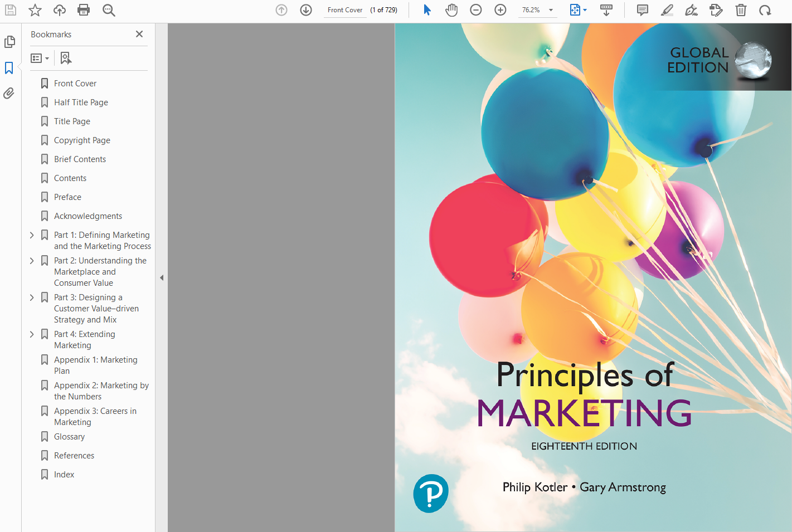Viewport: 792px width, 532px height.
Task: Click the Print file icon
Action: tap(84, 10)
